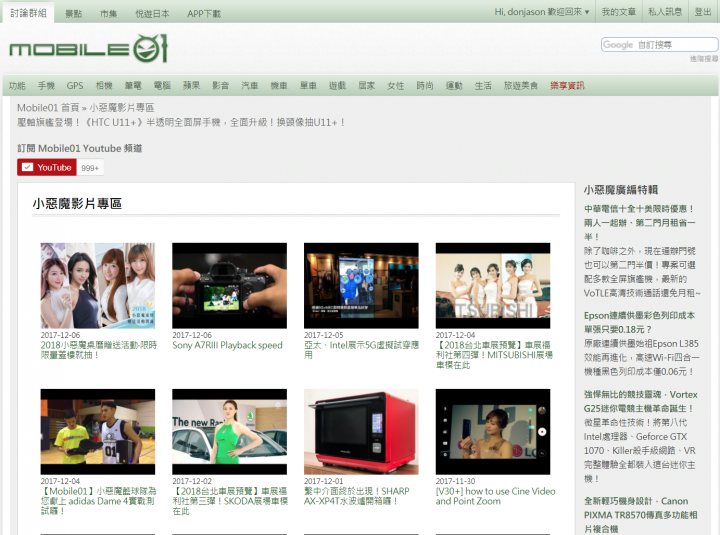Open the Intel 5G demo video thumbnail
Screen dimensions: 720x535
pos(361,286)
